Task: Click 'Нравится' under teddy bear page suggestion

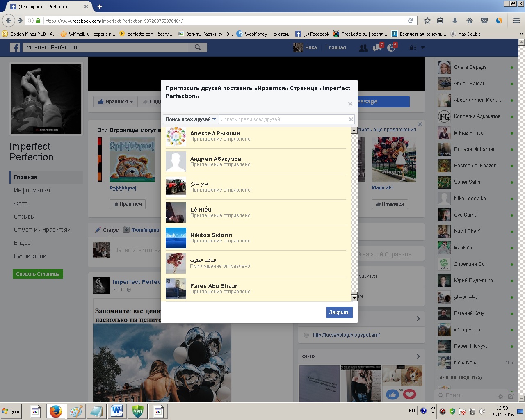Action: [128, 204]
